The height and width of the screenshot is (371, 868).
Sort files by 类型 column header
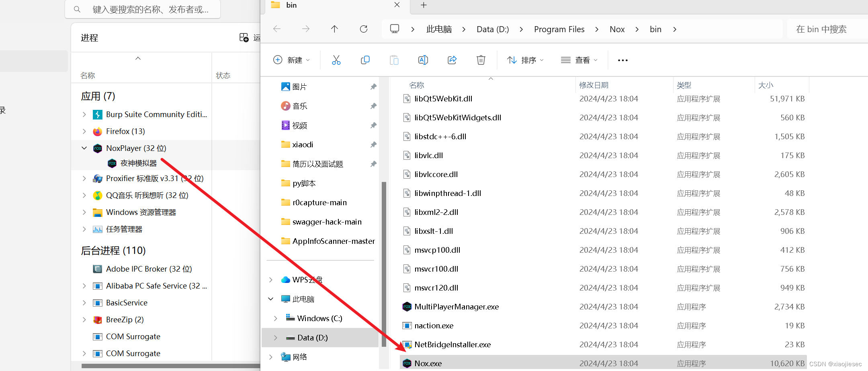(x=684, y=85)
